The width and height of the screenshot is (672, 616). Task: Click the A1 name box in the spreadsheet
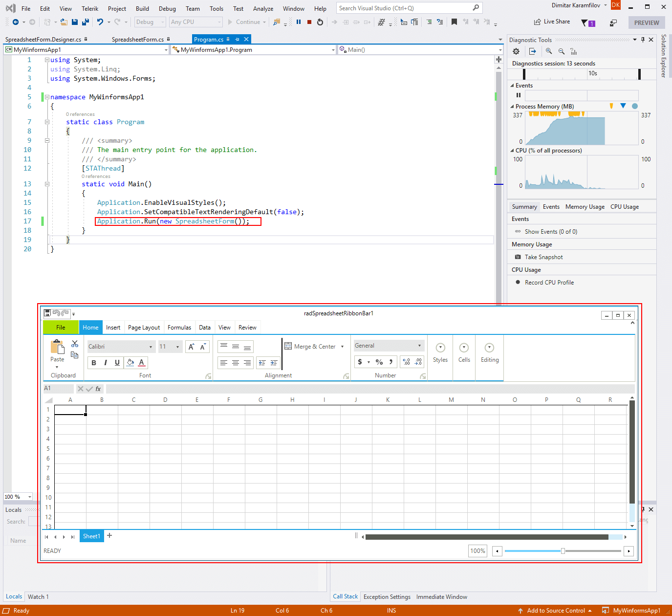click(58, 389)
